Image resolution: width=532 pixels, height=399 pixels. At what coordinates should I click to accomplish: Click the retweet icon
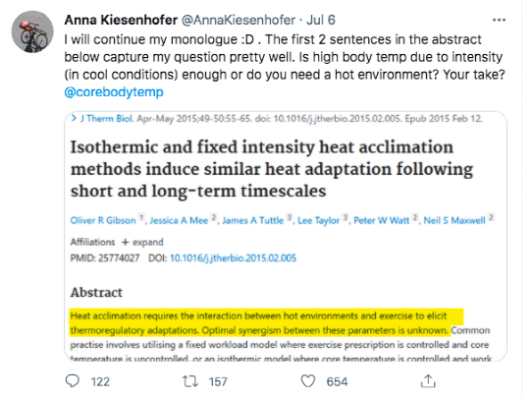[190, 381]
